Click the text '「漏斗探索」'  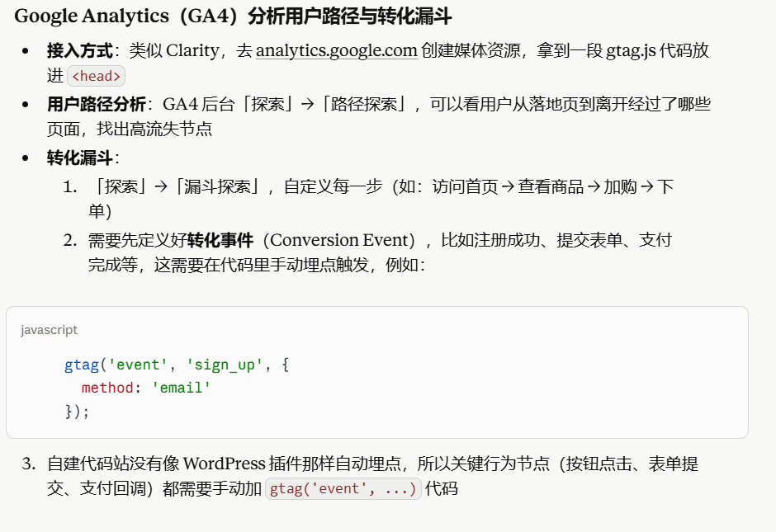pyautogui.click(x=217, y=187)
